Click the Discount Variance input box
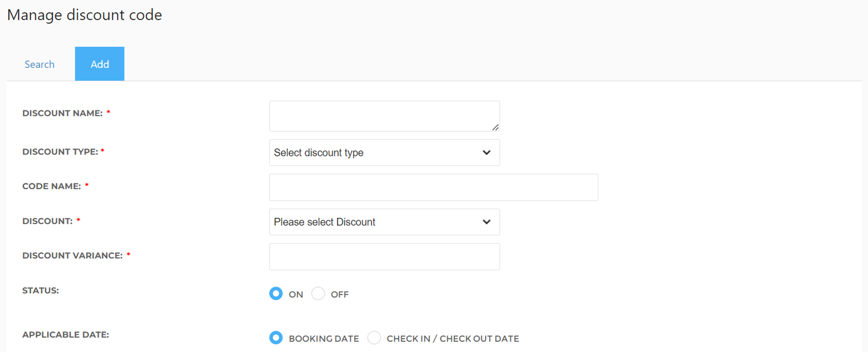Viewport: 868px width, 352px height. click(385, 256)
